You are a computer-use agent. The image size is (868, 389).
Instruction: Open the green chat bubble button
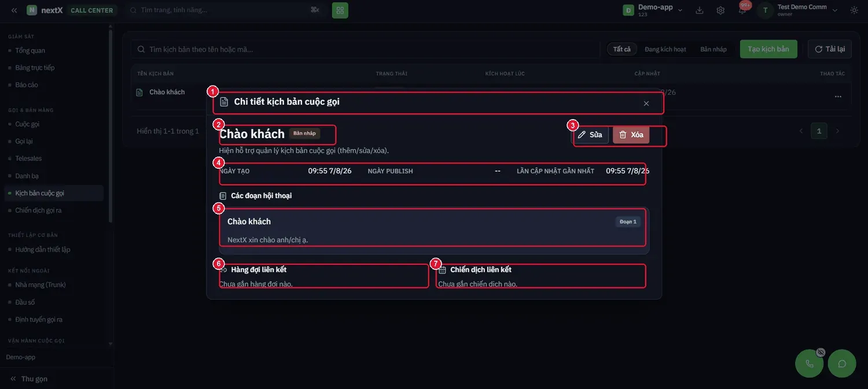(842, 364)
